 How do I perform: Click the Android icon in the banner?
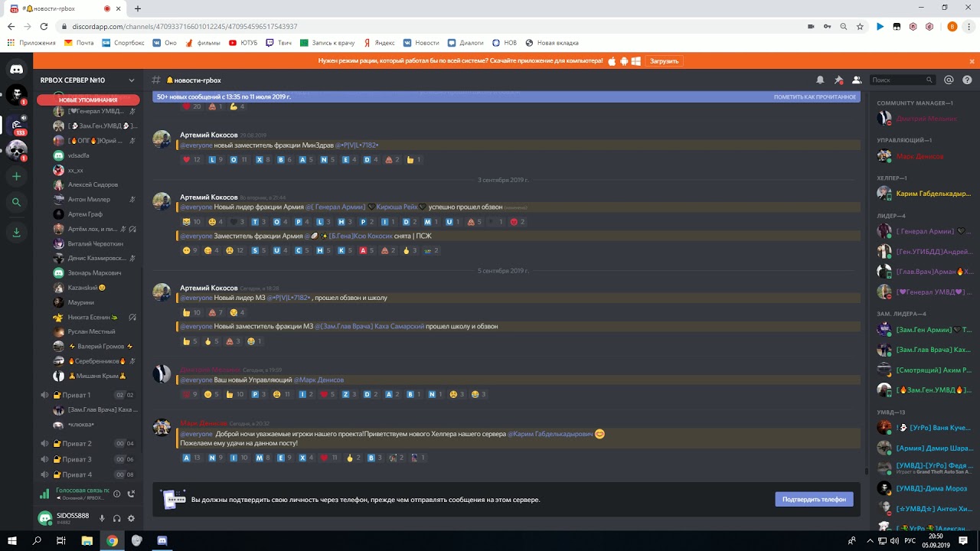coord(625,60)
